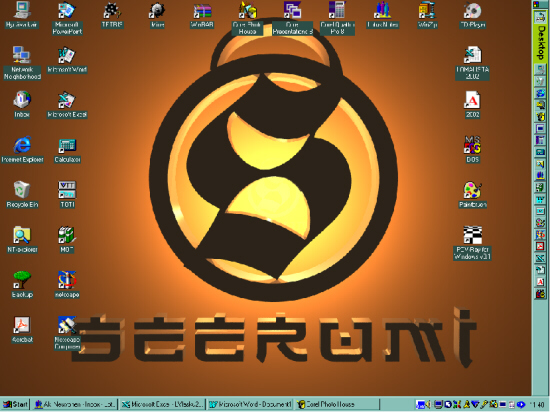This screenshot has width=550, height=412.
Task: Switch to the Lotus Notes Inbox taskbar button
Action: (74, 404)
